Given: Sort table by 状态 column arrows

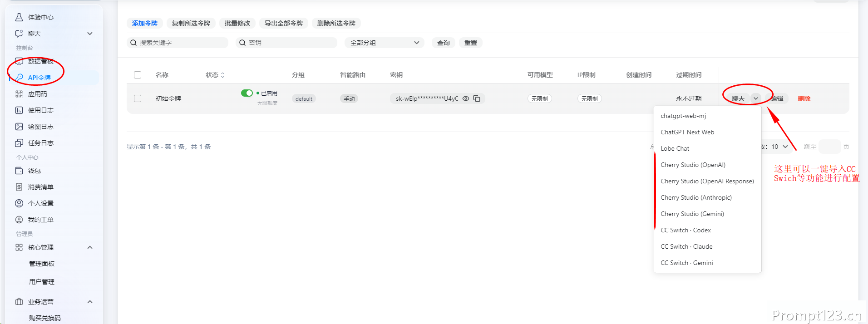Looking at the screenshot, I should pos(222,75).
